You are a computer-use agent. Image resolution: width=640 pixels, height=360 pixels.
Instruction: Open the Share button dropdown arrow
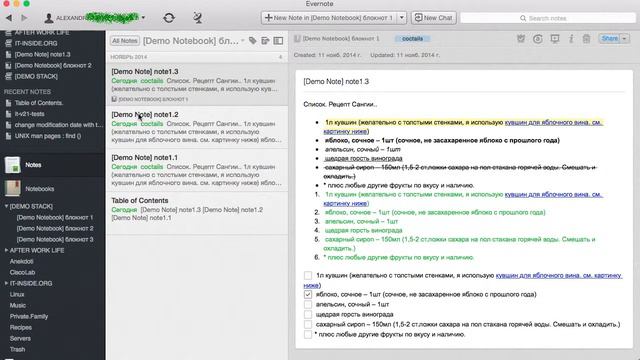pyautogui.click(x=624, y=39)
